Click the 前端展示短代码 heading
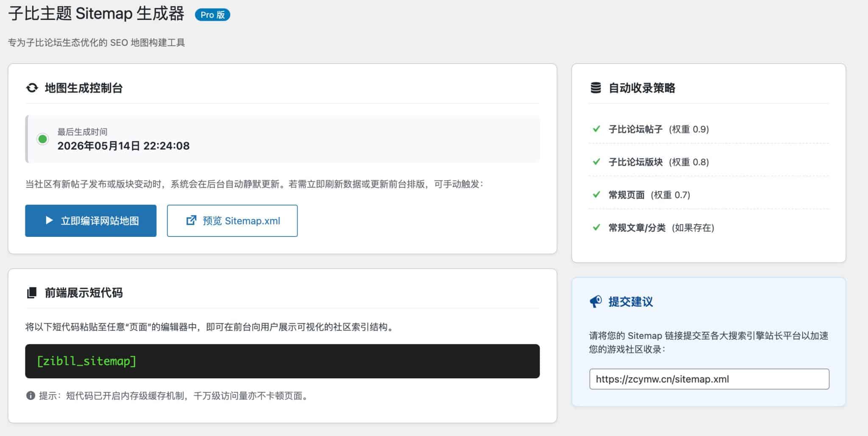 point(83,293)
